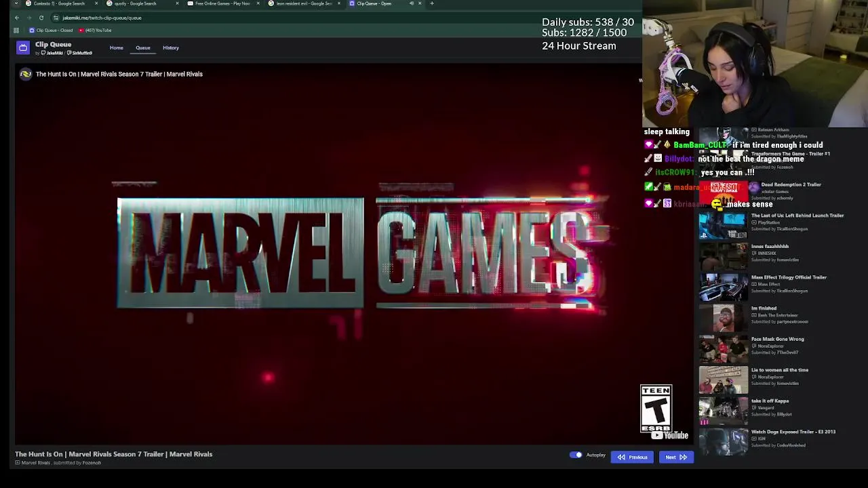Screen dimensions: 868x488
Task: Open new tab with the plus button
Action: pyautogui.click(x=432, y=3)
